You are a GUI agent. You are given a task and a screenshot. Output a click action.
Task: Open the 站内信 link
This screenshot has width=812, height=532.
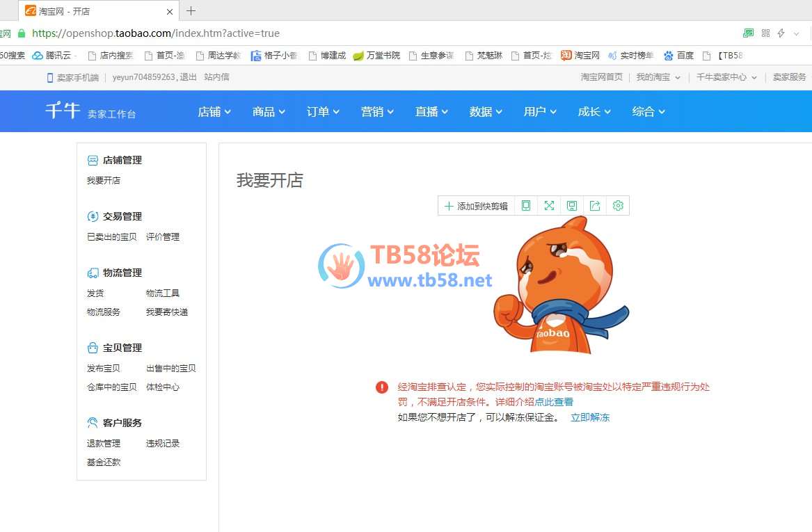(216, 77)
